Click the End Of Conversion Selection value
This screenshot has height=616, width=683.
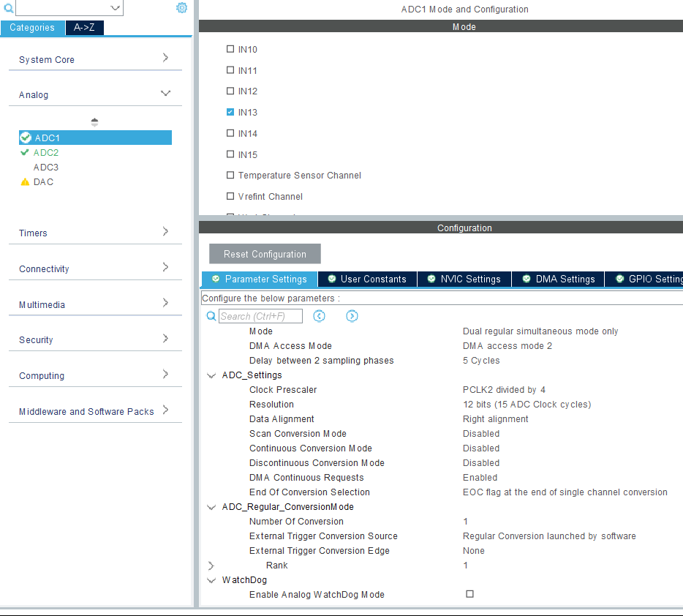click(565, 492)
